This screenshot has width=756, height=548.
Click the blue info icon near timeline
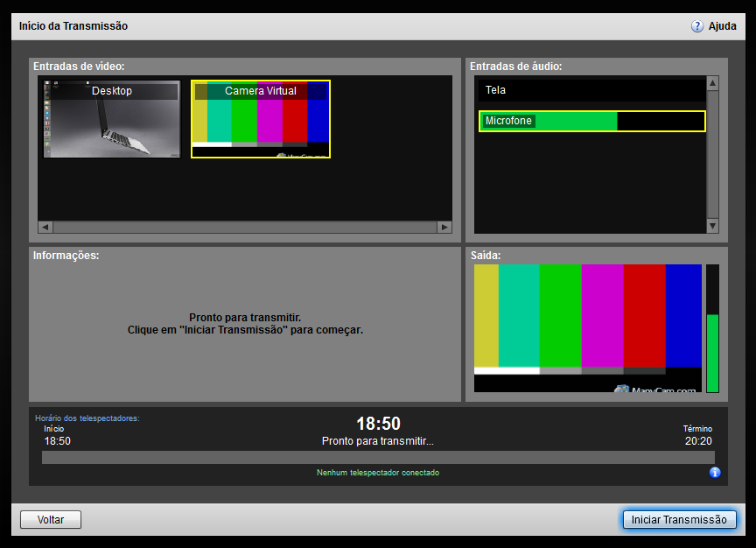click(715, 473)
